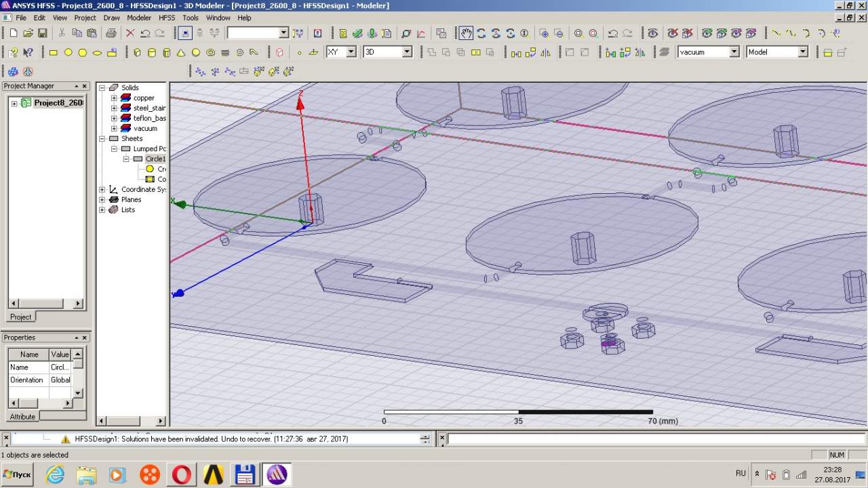The width and height of the screenshot is (868, 488).
Task: Open the XY drawing plane dropdown
Action: pyautogui.click(x=351, y=52)
